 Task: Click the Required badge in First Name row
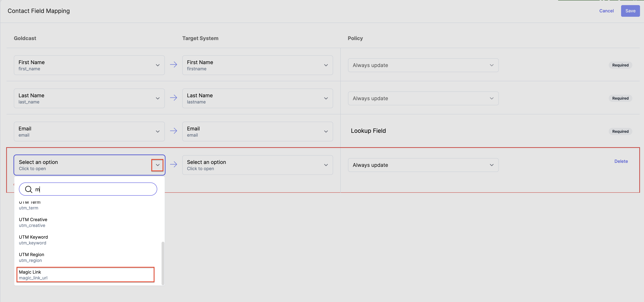[620, 65]
